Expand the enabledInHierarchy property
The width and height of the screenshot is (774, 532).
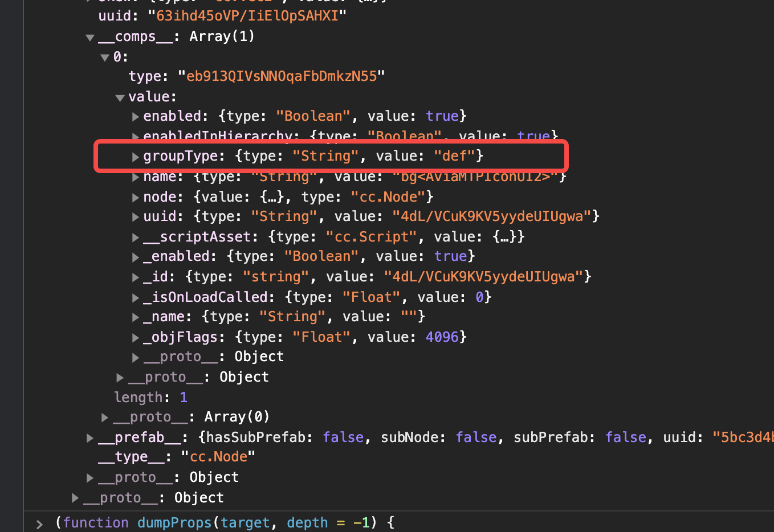[136, 136]
